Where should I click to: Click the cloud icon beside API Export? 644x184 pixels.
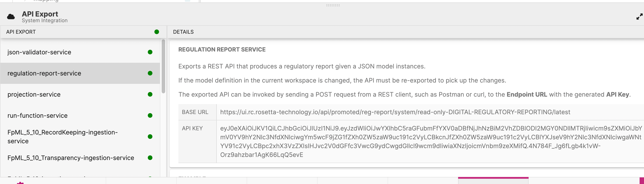(x=11, y=16)
